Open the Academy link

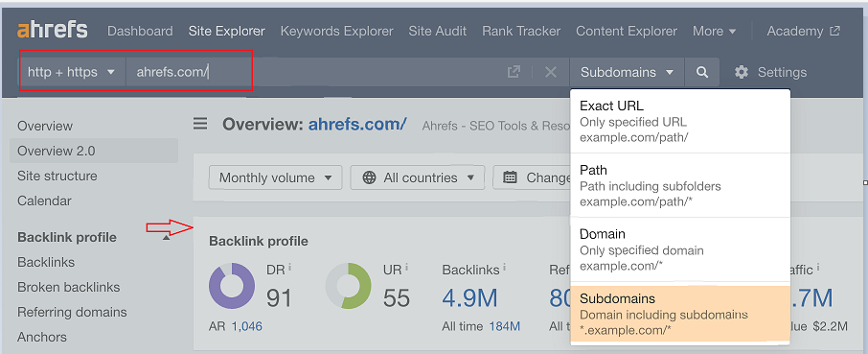803,31
